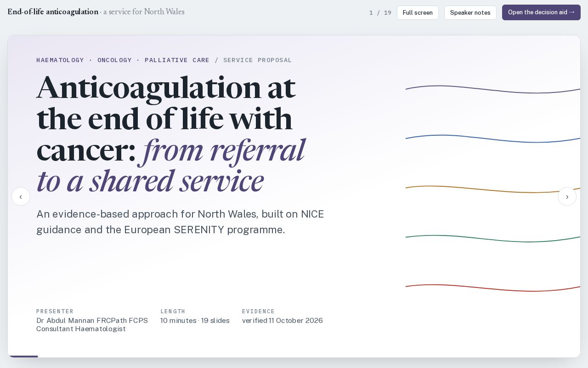Click the main slide heading
Viewport: 588px width, 368px height.
(170, 134)
